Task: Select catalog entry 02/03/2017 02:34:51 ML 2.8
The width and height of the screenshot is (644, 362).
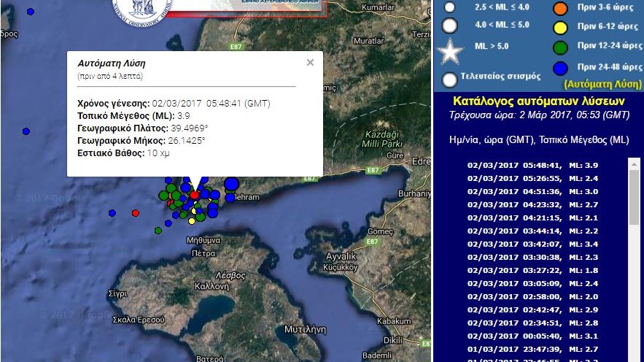Action: [532, 323]
